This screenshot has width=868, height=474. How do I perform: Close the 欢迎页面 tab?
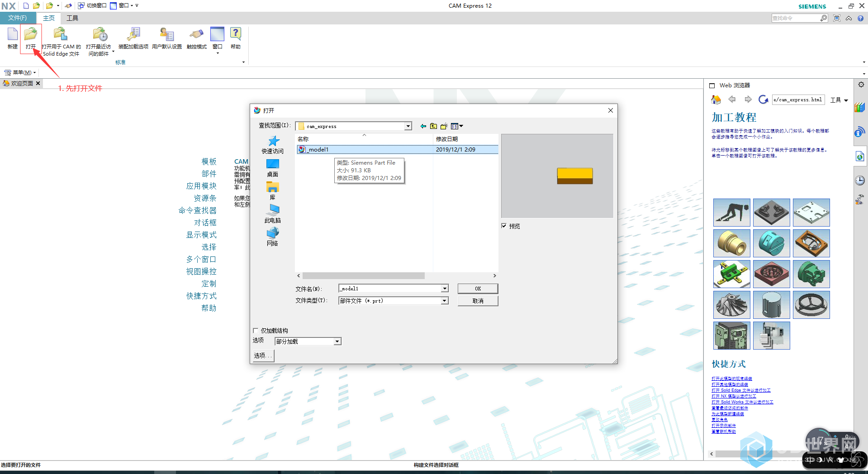[x=38, y=84]
